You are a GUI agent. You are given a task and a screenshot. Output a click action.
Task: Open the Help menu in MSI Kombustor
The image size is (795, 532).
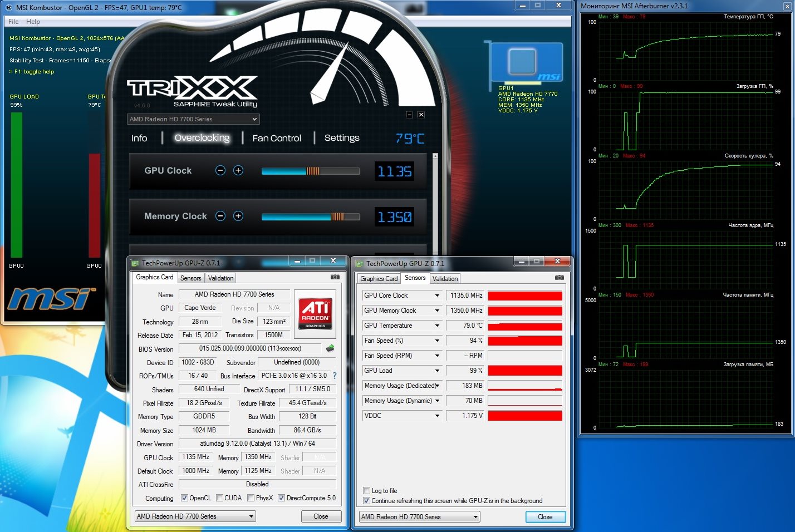pos(33,22)
